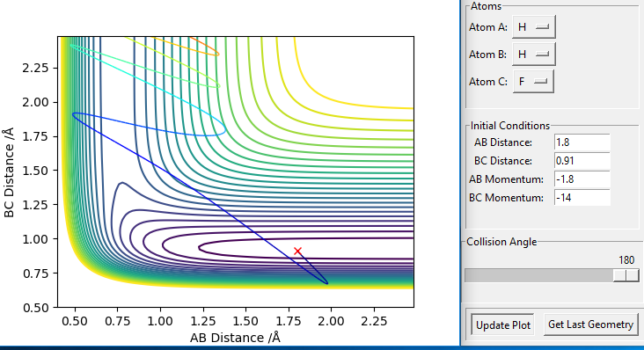
Task: Click the AB Distance input field
Action: [582, 142]
